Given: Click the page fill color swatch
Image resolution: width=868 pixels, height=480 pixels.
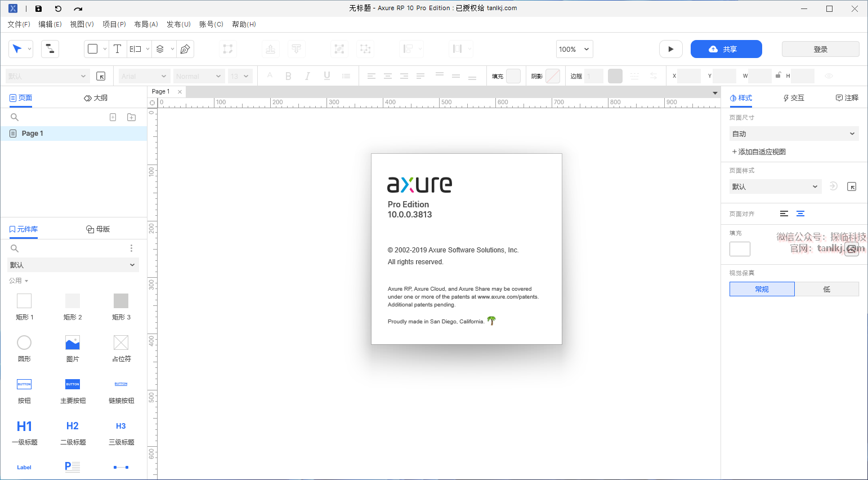Looking at the screenshot, I should 740,249.
